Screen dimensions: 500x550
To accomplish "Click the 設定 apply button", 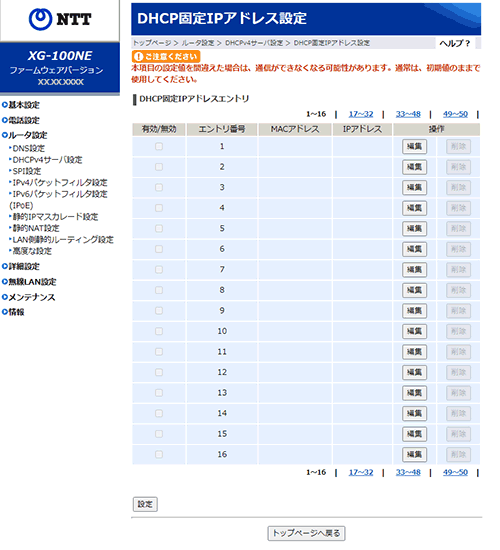I will pyautogui.click(x=145, y=504).
